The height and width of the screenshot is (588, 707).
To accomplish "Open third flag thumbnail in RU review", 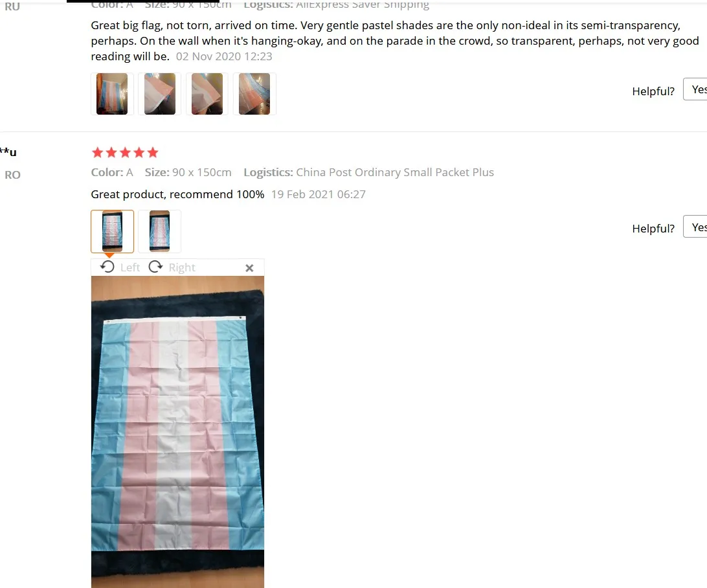I will pos(207,94).
